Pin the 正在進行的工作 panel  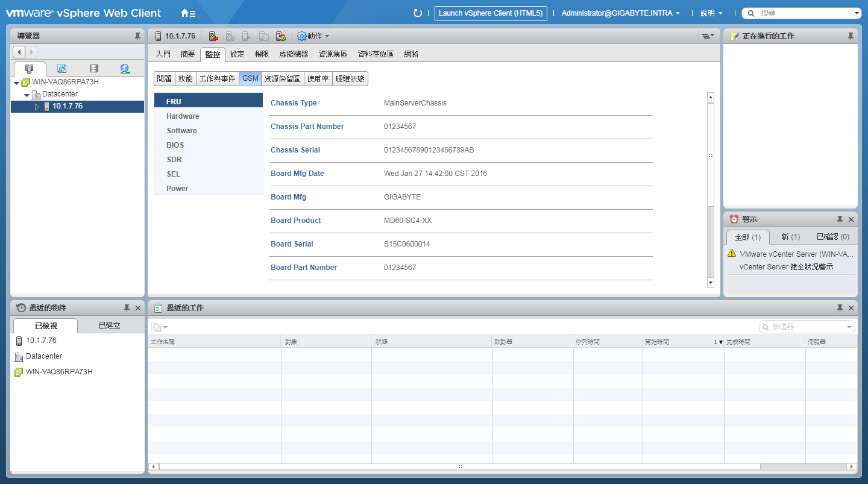click(x=851, y=36)
